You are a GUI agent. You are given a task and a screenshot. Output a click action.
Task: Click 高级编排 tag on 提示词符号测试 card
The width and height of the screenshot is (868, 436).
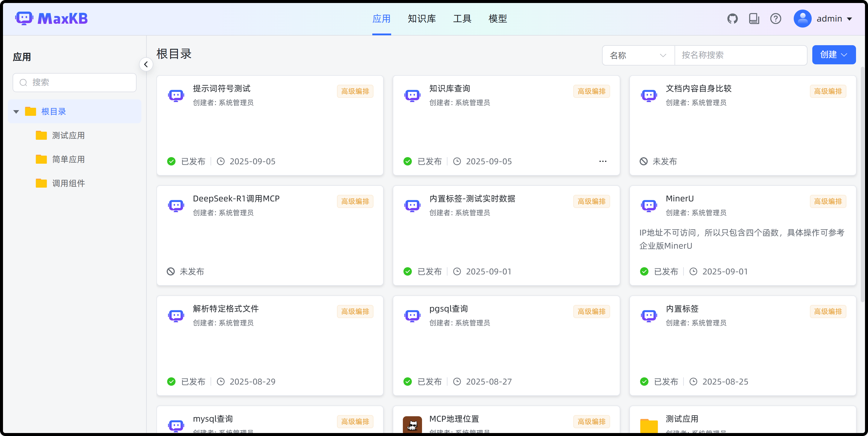355,91
